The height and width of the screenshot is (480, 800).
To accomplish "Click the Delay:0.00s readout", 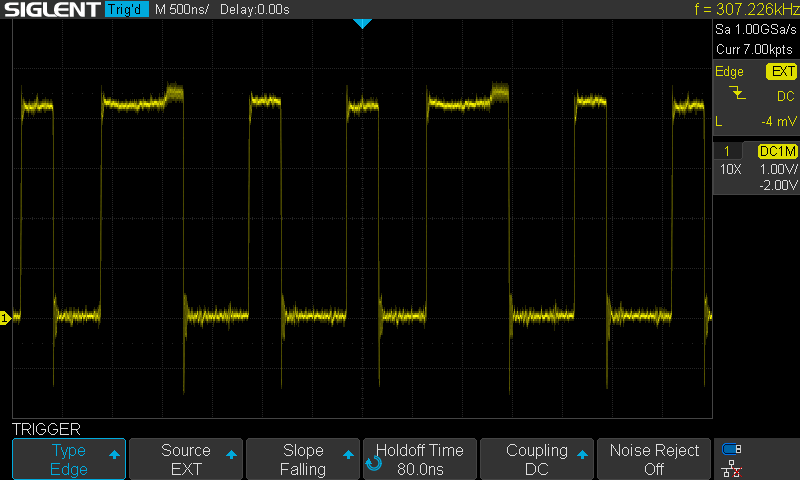I will (x=255, y=9).
